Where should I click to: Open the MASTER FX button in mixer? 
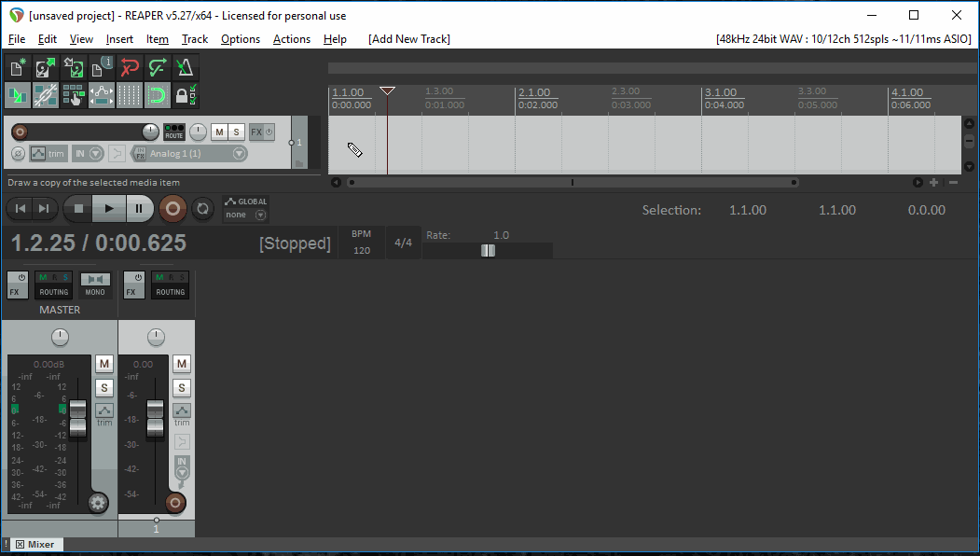pyautogui.click(x=18, y=285)
